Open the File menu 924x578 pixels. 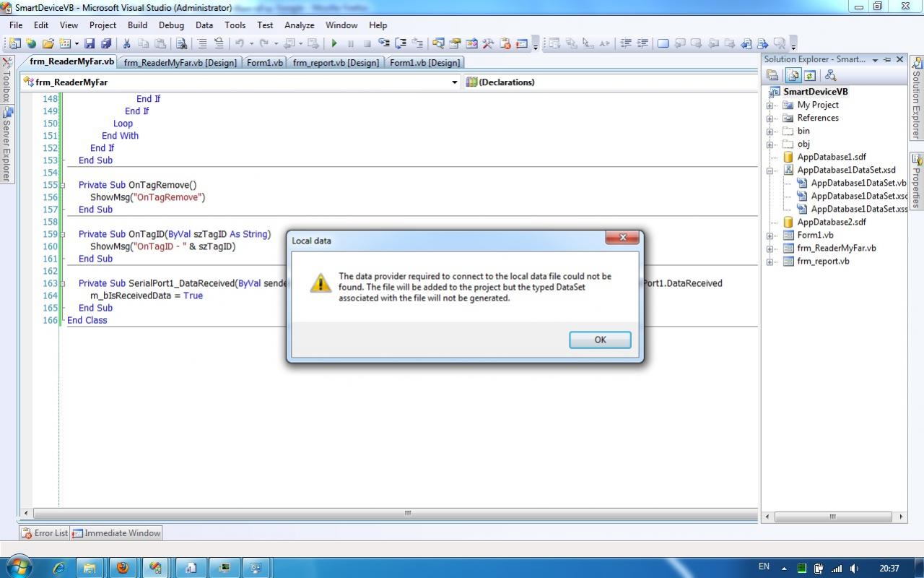[16, 25]
